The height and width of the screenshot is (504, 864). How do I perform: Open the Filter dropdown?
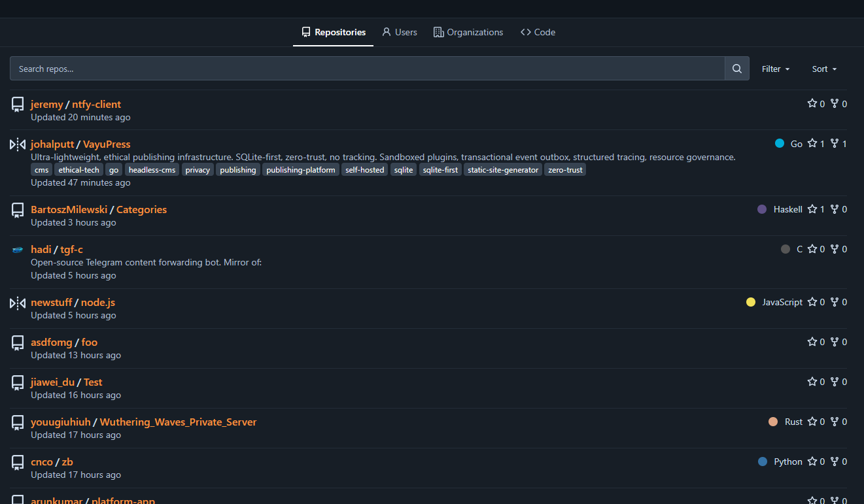coord(776,69)
